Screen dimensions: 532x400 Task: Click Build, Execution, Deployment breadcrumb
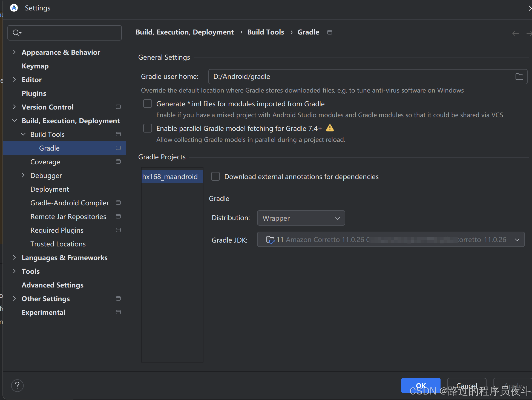click(x=185, y=32)
